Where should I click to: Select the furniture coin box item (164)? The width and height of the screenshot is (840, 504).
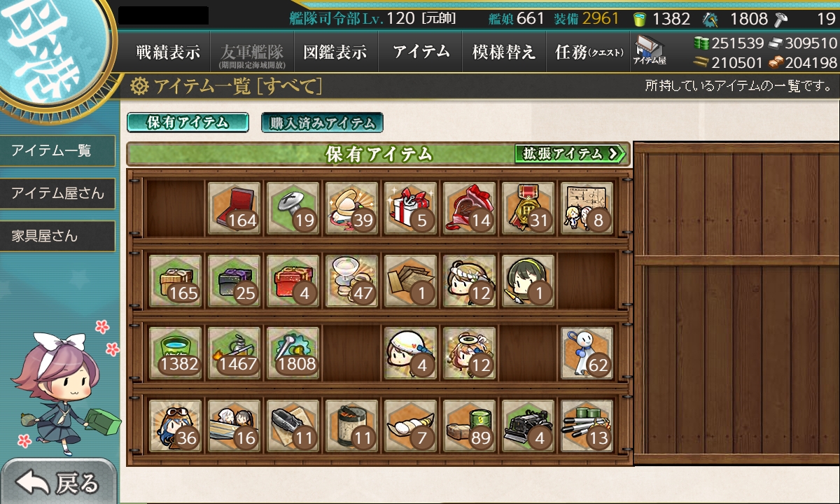click(234, 208)
